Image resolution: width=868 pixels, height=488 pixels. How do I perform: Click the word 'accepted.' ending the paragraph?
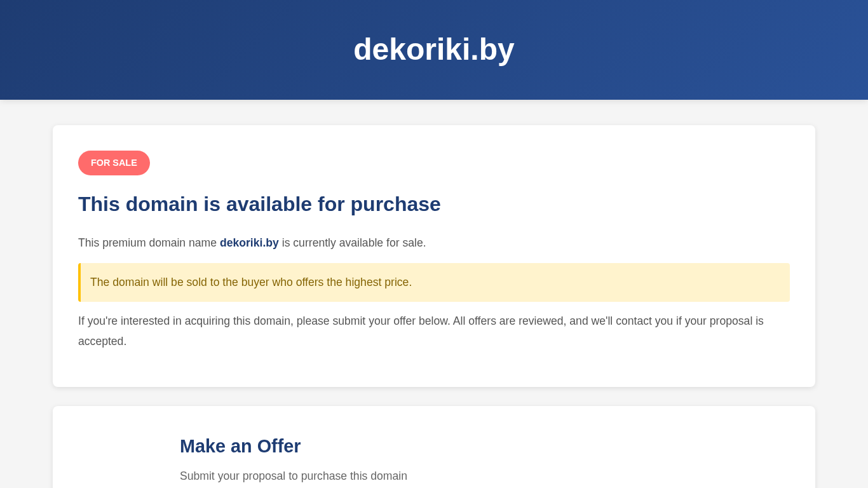click(x=102, y=341)
